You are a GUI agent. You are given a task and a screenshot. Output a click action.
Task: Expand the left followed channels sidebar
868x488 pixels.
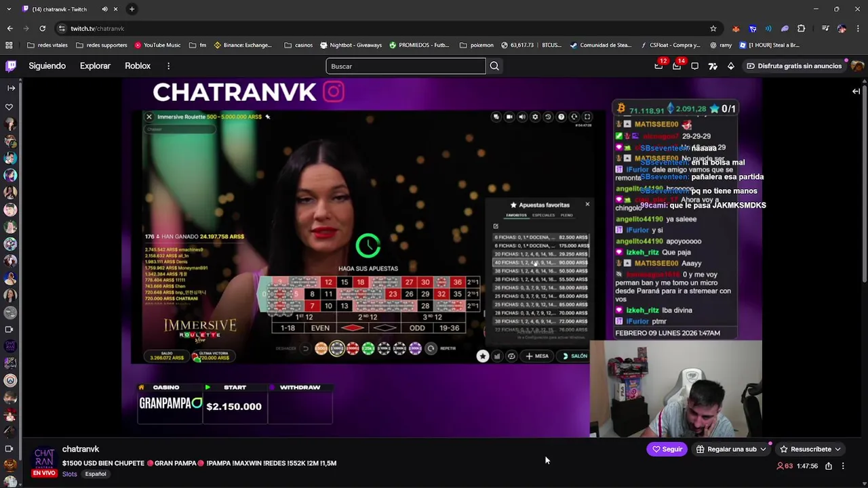11,88
